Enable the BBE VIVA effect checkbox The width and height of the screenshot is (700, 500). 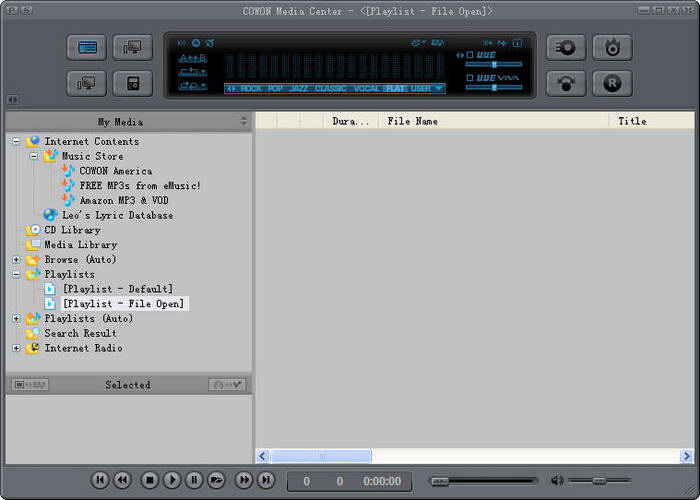click(470, 78)
